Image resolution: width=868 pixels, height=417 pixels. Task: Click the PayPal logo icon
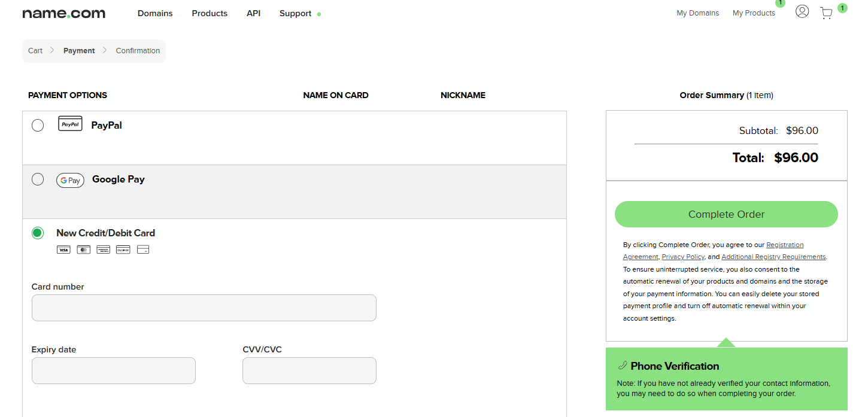click(70, 124)
